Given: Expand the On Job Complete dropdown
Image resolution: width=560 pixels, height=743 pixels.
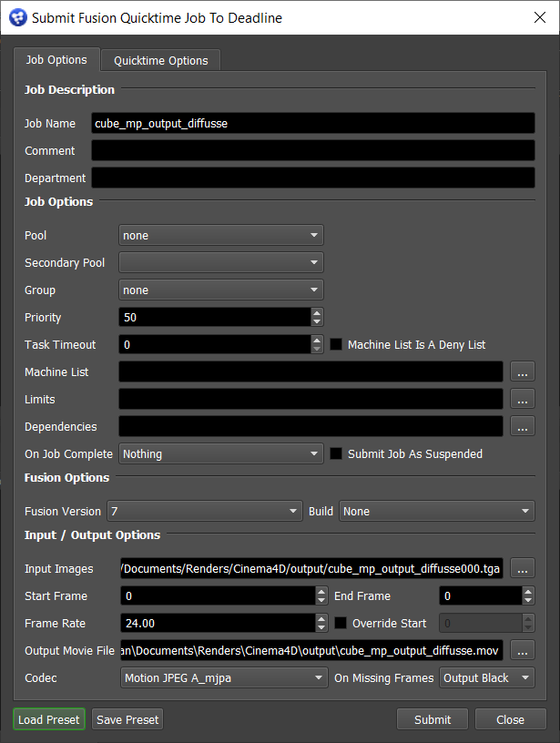Looking at the screenshot, I should point(221,453).
